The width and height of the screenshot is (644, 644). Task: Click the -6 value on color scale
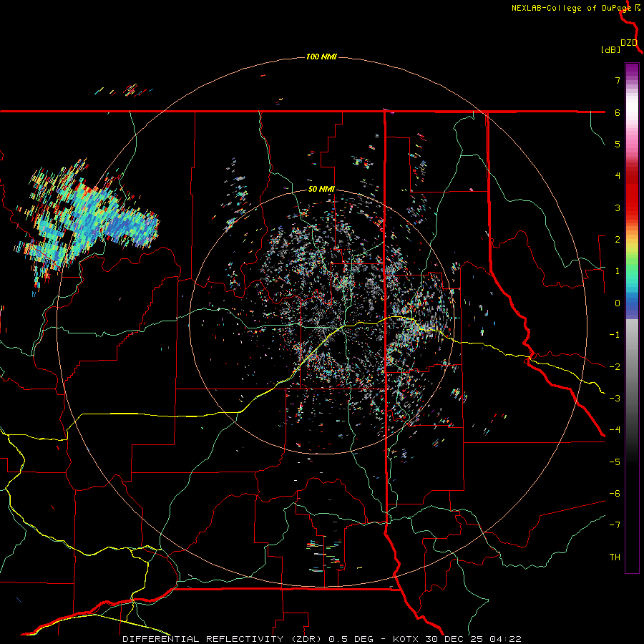pyautogui.click(x=615, y=494)
